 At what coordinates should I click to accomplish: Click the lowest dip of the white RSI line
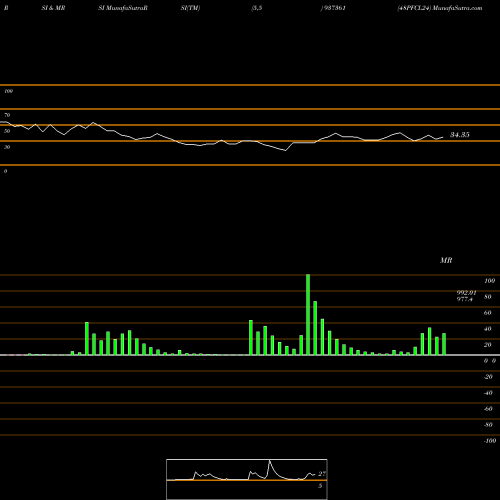[285, 150]
